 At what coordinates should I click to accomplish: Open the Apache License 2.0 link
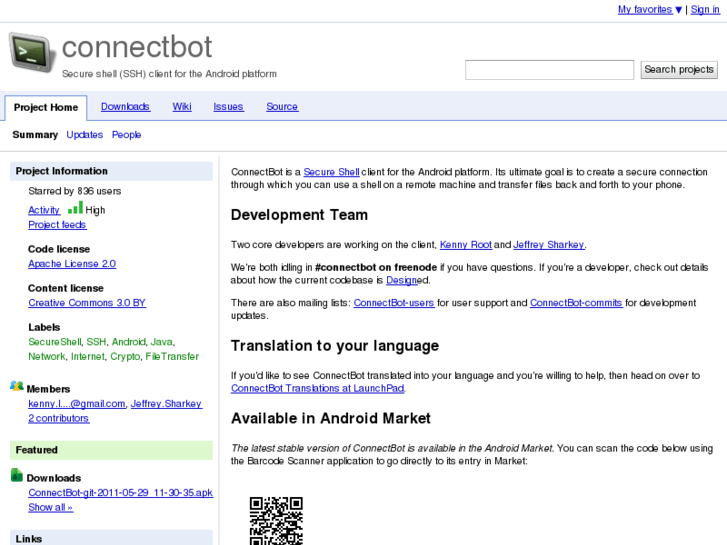pyautogui.click(x=72, y=264)
